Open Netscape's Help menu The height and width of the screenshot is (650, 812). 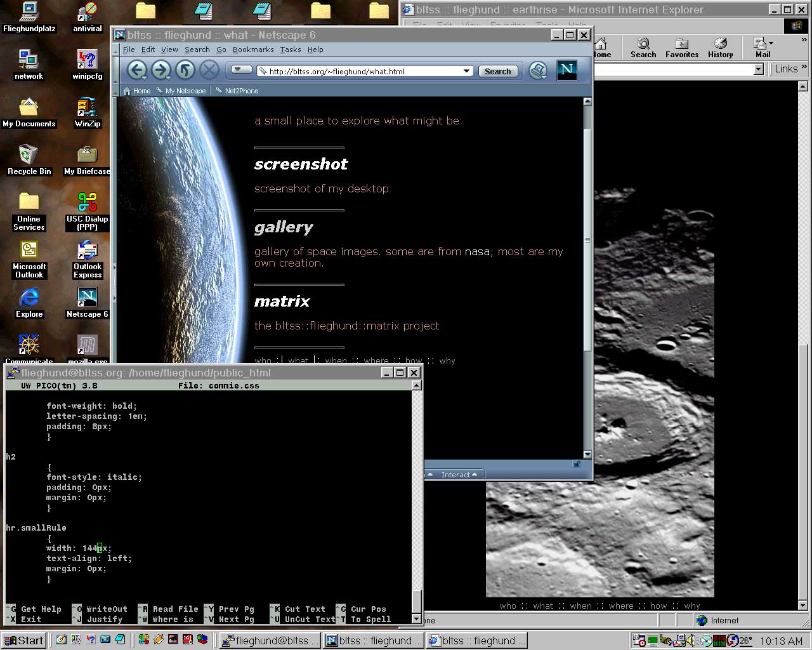pos(315,50)
